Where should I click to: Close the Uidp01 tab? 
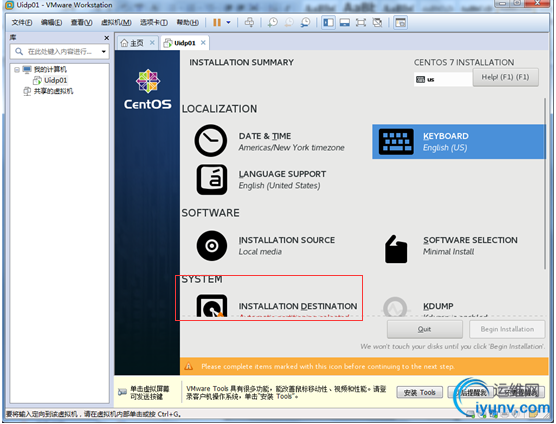point(203,43)
